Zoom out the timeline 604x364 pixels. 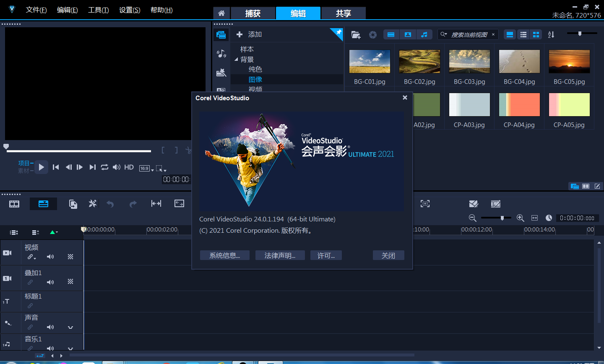[x=472, y=218]
